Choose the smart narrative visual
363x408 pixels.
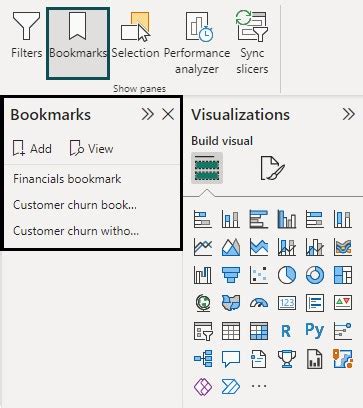pos(259,359)
